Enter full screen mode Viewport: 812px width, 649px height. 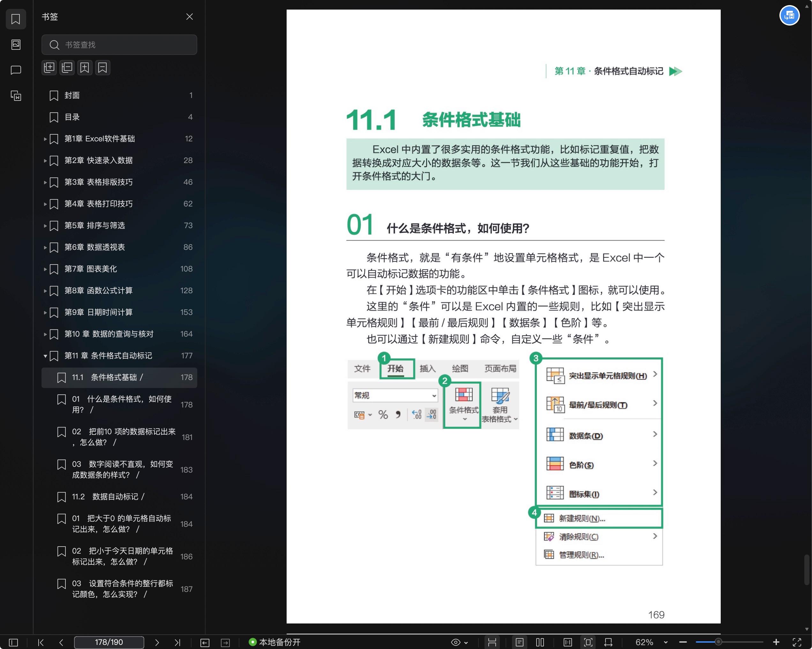797,642
